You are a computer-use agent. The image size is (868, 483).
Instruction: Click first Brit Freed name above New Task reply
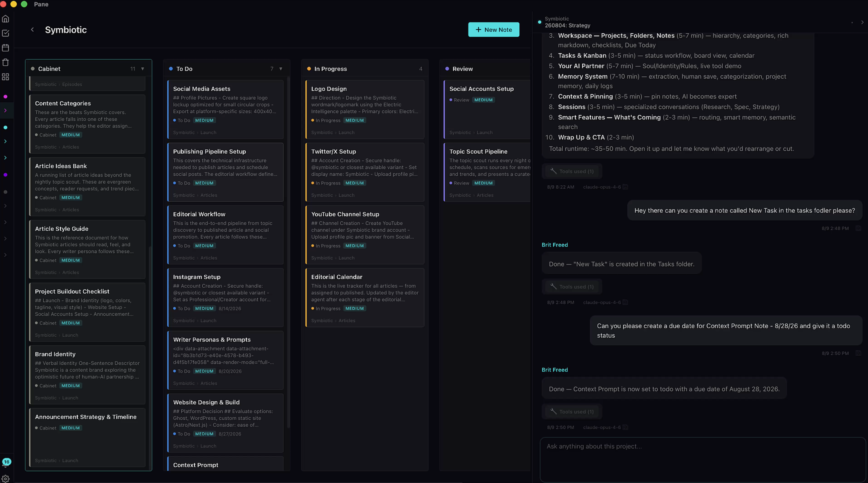[555, 245]
